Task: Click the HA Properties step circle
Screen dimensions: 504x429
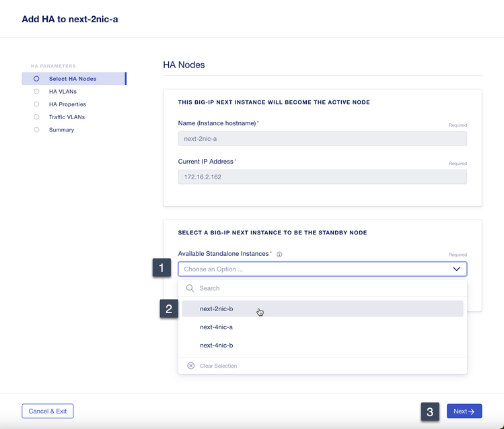Action: pos(36,104)
